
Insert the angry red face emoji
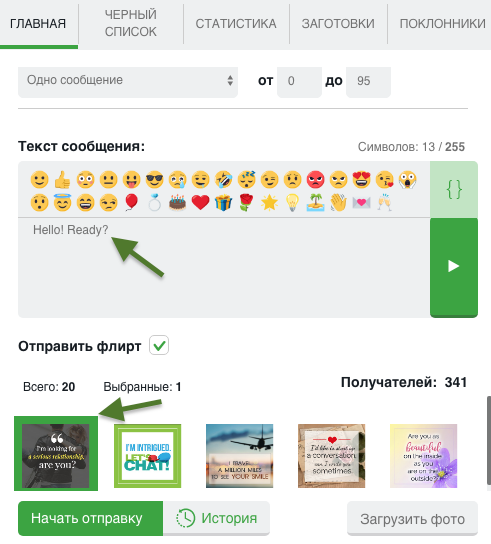coord(315,180)
